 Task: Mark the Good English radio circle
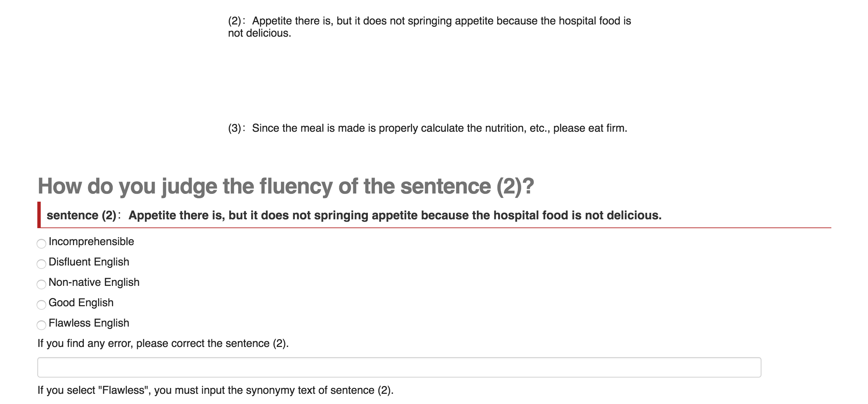point(41,305)
